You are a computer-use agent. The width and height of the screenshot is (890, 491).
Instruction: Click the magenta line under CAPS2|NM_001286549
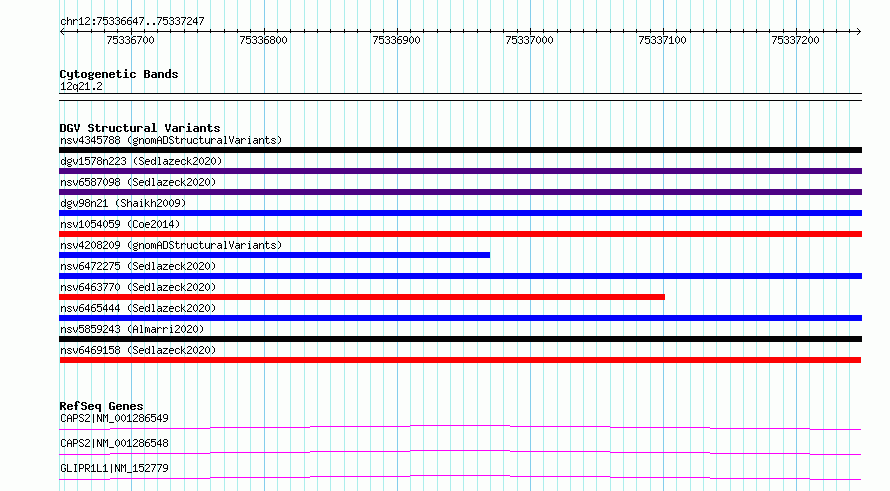click(x=460, y=427)
